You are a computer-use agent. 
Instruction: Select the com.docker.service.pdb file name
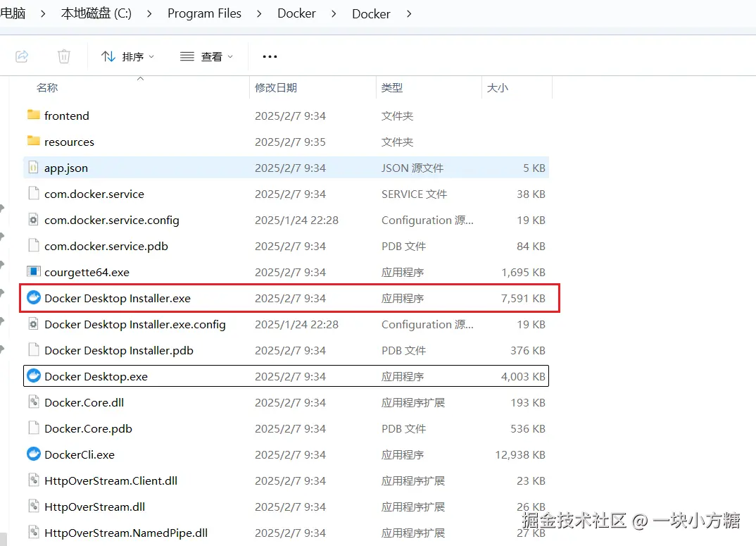[106, 246]
